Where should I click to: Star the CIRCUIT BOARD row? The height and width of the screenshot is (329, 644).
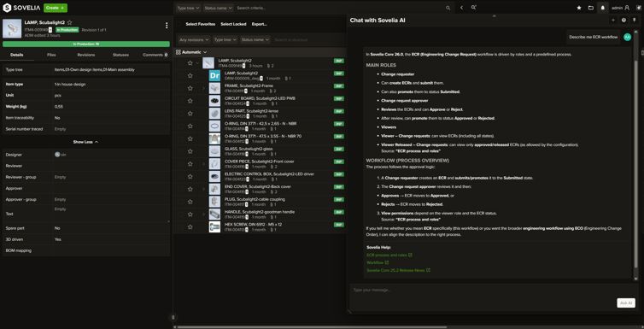(190, 101)
